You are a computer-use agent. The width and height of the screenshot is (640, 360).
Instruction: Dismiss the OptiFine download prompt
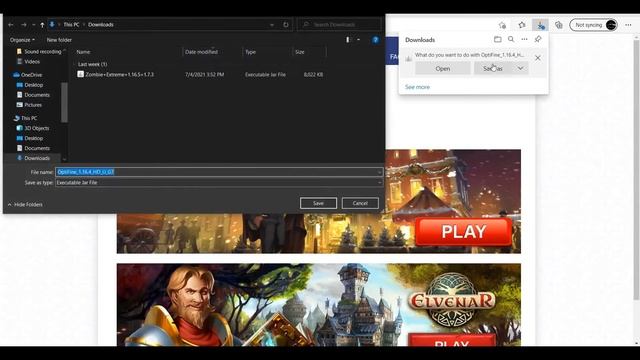(x=538, y=58)
